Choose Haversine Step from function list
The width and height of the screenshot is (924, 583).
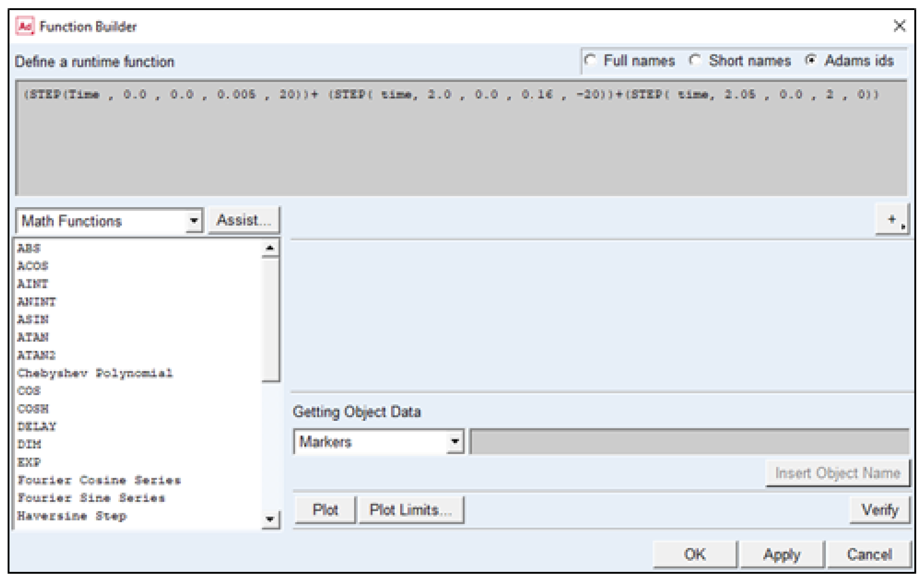(x=72, y=516)
